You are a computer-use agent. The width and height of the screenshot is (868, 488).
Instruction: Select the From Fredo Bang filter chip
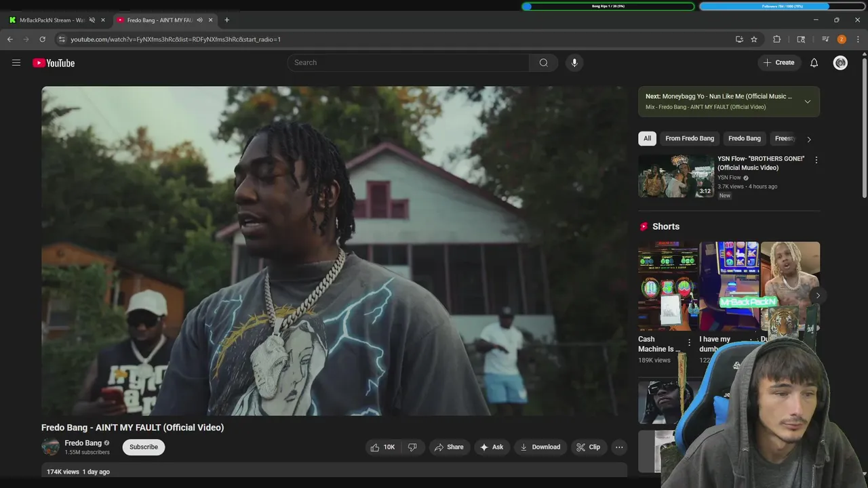pyautogui.click(x=690, y=138)
